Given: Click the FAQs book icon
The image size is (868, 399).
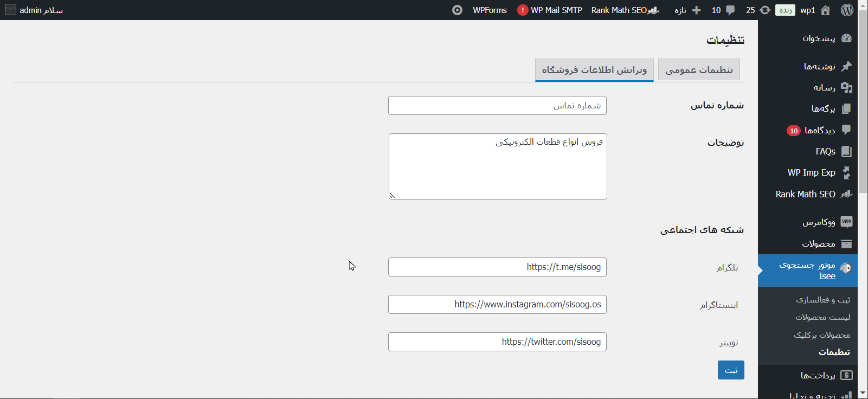Looking at the screenshot, I should coord(846,151).
